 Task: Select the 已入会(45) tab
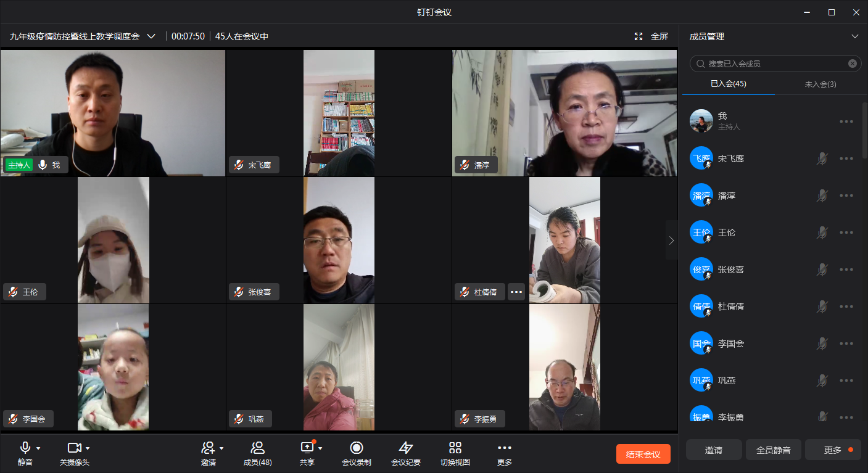pyautogui.click(x=728, y=84)
